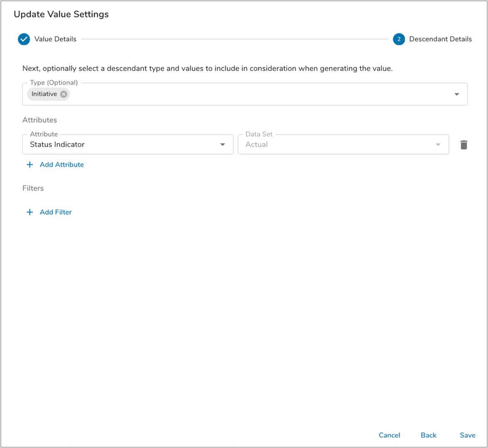This screenshot has width=488, height=448.
Task: Click the step 2 circle icon
Action: pyautogui.click(x=399, y=39)
